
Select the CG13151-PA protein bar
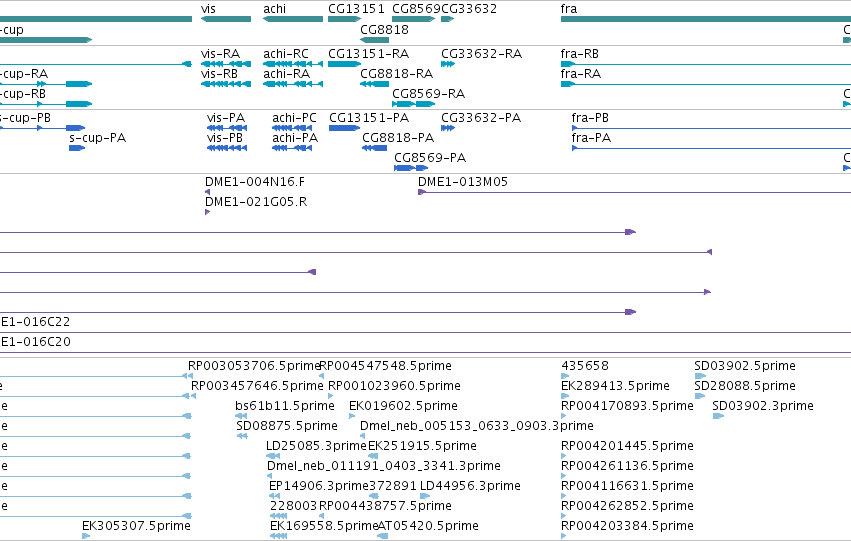[x=344, y=128]
